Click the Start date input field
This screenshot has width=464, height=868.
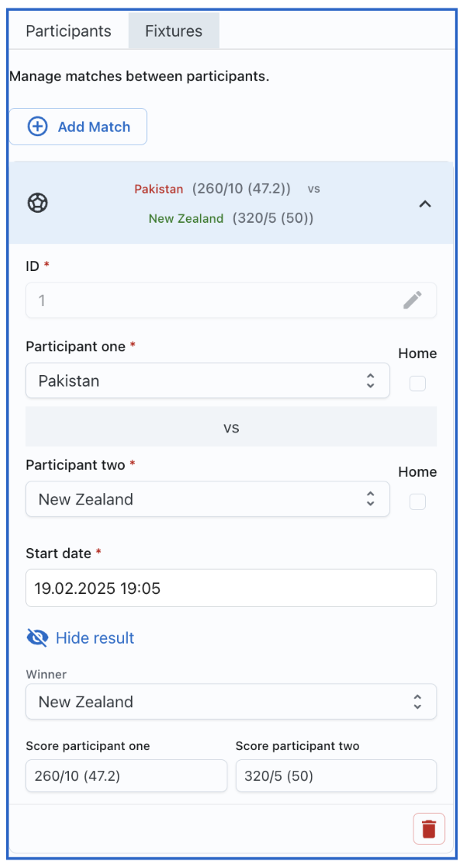[x=231, y=588]
